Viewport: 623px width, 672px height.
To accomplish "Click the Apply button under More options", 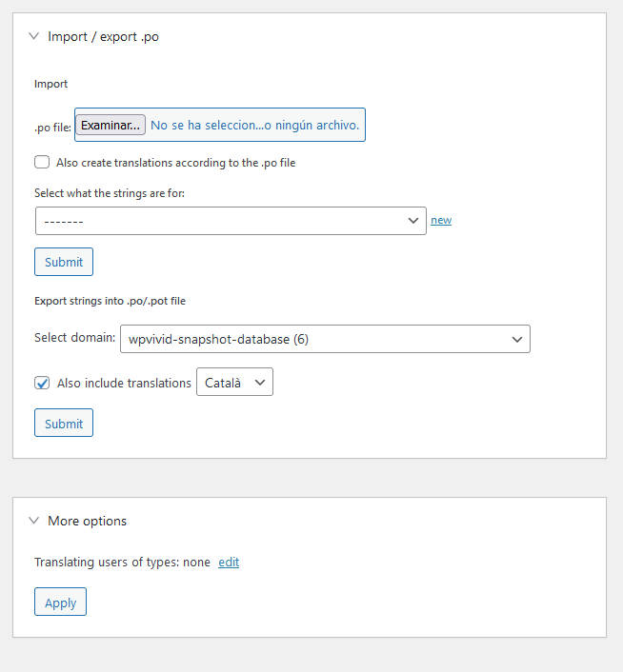I will click(60, 602).
